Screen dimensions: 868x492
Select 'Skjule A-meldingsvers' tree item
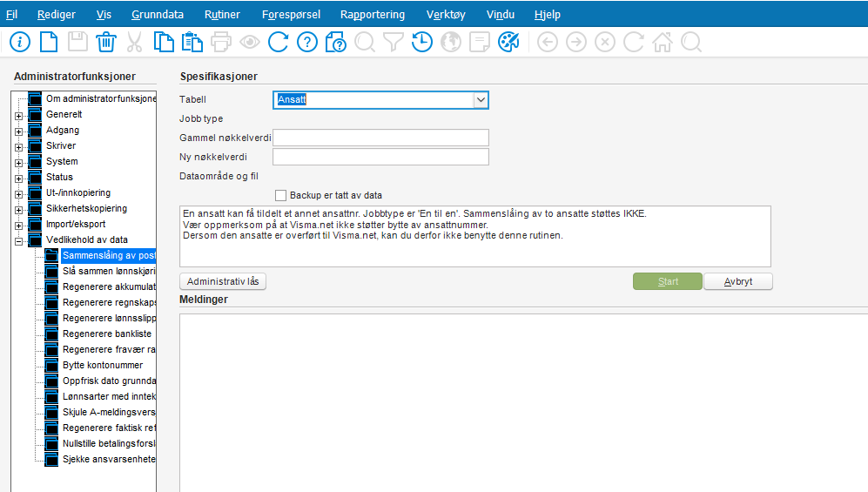[x=109, y=412]
